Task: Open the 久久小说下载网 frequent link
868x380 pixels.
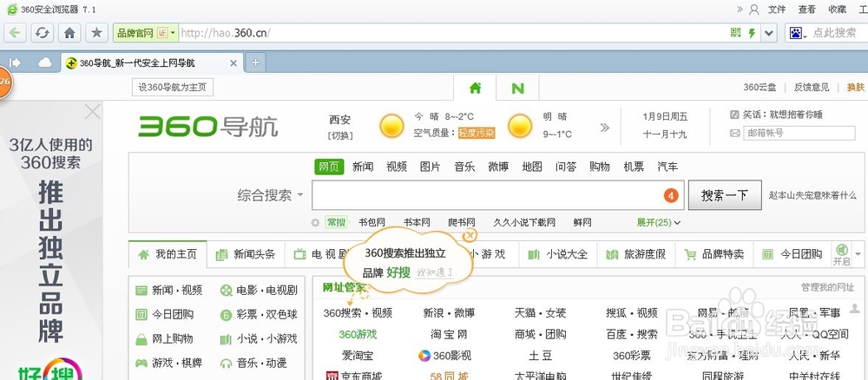Action: point(523,222)
